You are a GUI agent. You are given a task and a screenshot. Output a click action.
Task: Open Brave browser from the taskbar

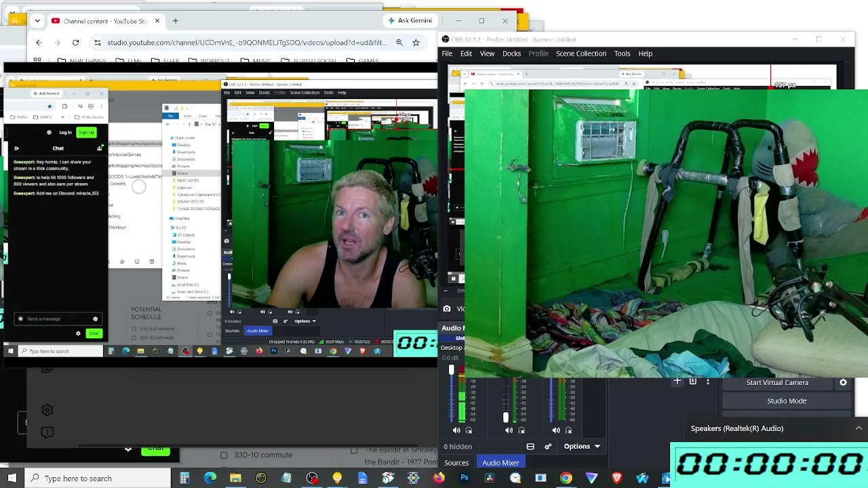click(x=617, y=479)
